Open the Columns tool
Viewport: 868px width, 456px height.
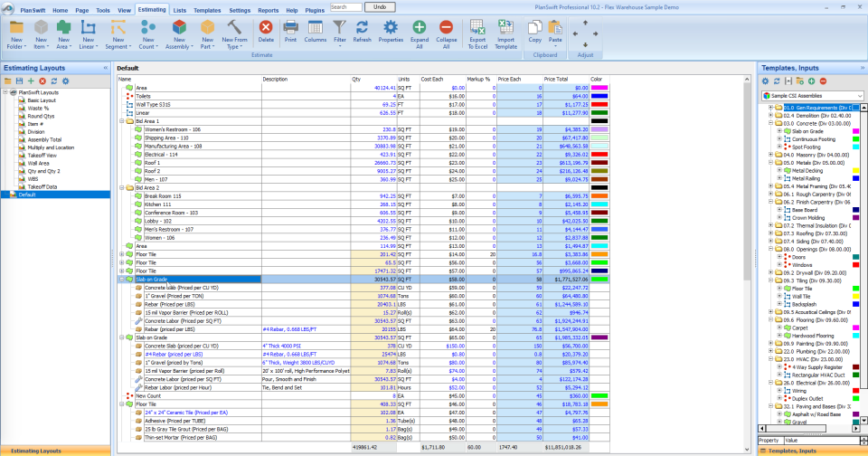tap(315, 27)
